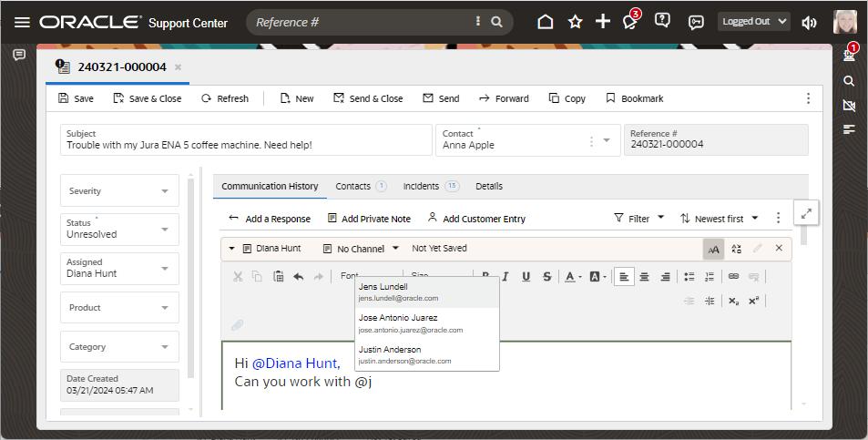Click right sidebar disabled video camera icon
Viewport: 868px width, 440px height.
click(x=849, y=105)
